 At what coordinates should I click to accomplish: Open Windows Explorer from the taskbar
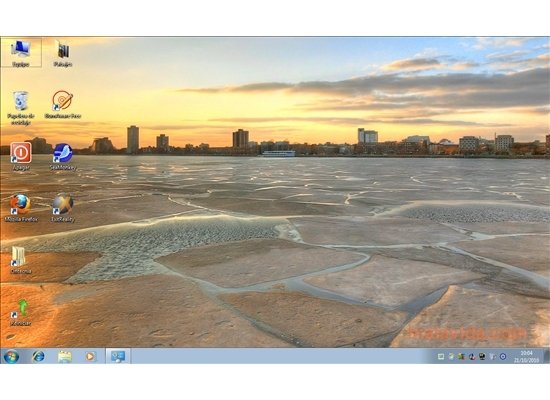click(x=65, y=356)
